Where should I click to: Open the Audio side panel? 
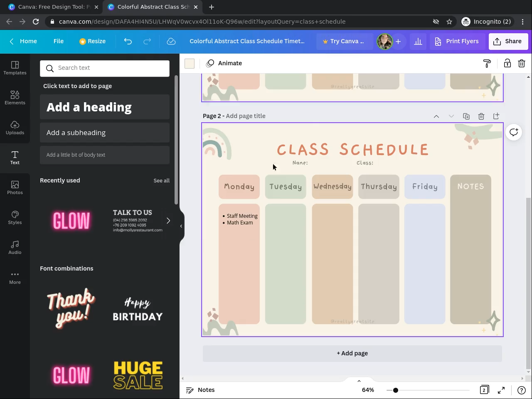(15, 248)
